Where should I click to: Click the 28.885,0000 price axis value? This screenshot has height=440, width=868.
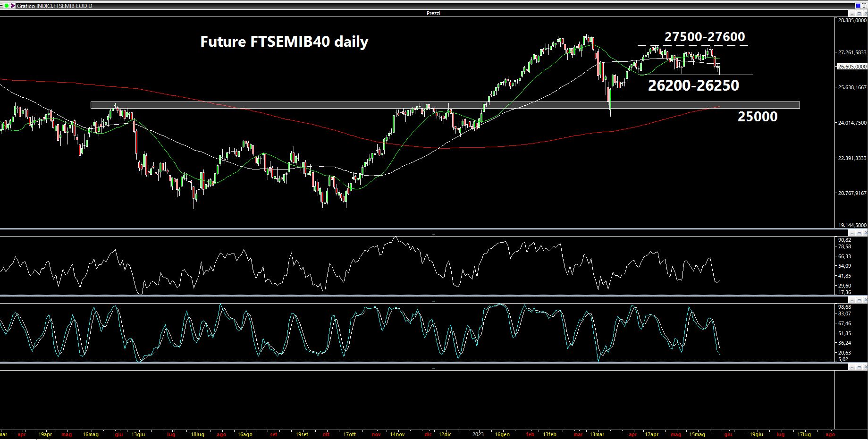tap(852, 21)
